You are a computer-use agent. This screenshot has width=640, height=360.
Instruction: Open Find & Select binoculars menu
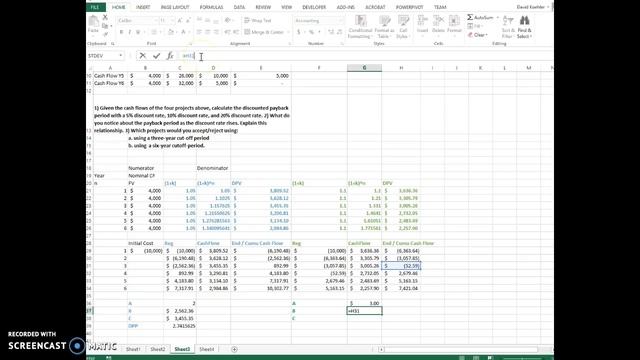click(524, 27)
